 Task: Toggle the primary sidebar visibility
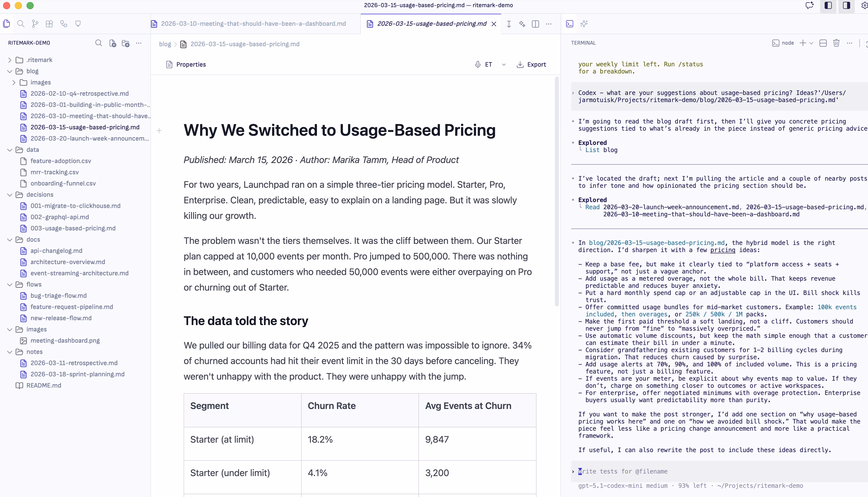pyautogui.click(x=828, y=5)
